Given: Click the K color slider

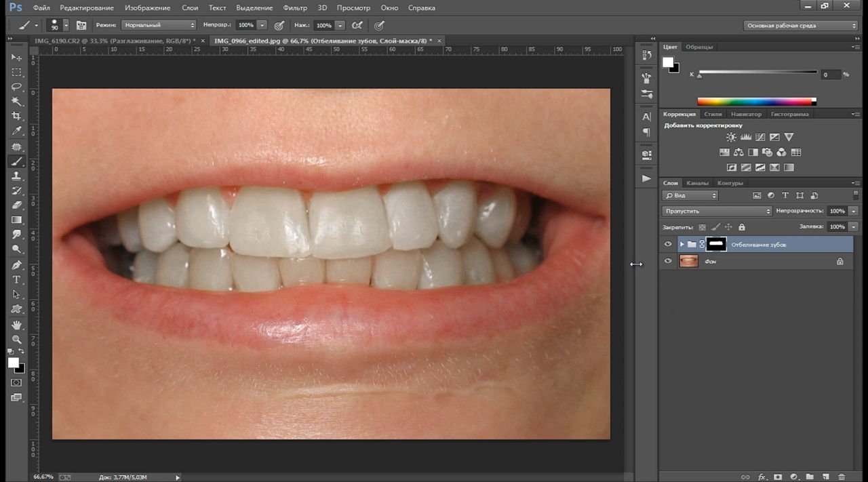Looking at the screenshot, I should click(757, 73).
